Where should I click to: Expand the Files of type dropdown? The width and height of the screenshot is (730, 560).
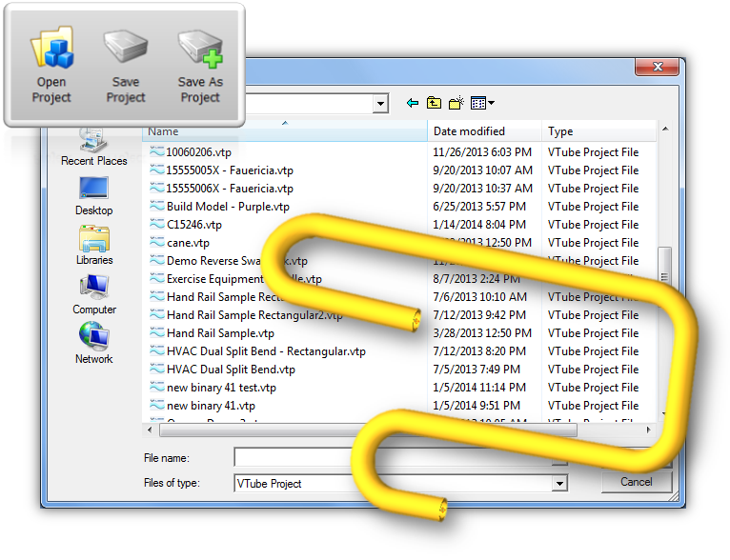[x=559, y=484]
